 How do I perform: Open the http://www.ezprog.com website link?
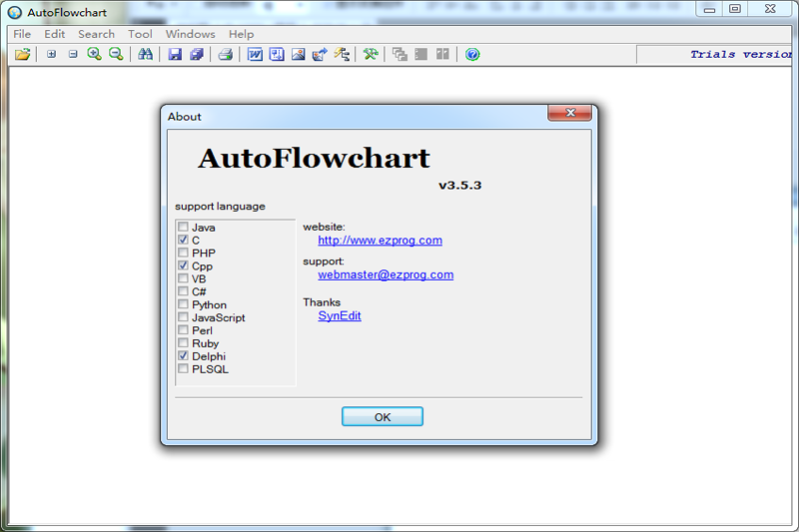(x=381, y=241)
